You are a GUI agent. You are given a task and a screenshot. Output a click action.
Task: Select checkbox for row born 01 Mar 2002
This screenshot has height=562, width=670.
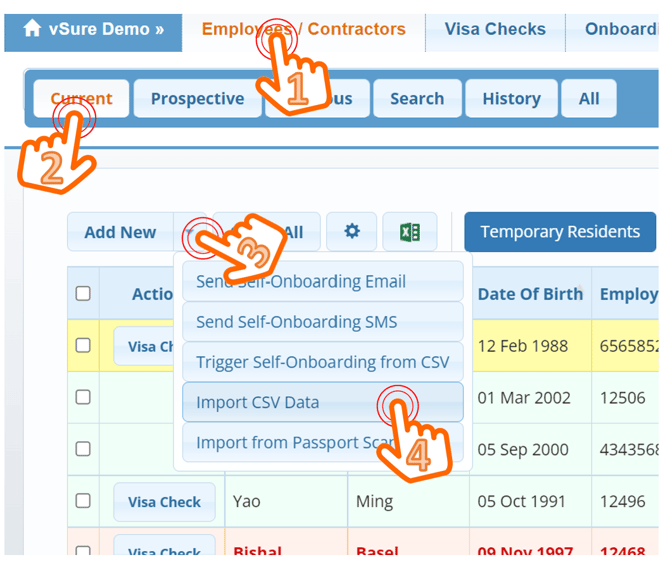click(83, 398)
